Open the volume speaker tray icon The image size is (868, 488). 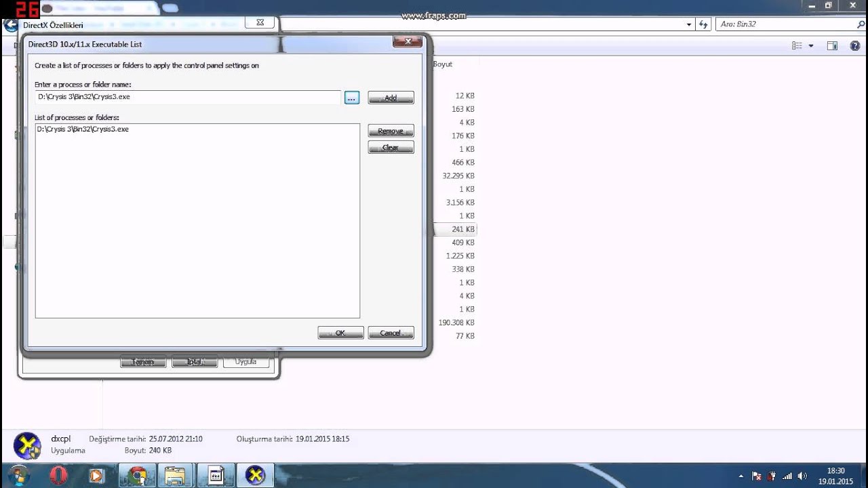pos(803,476)
